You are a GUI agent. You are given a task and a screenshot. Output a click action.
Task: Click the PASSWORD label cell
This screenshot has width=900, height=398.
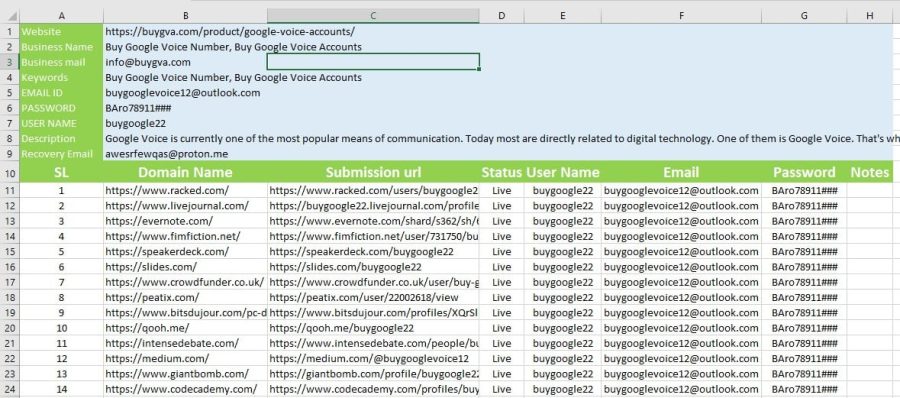pyautogui.click(x=61, y=108)
